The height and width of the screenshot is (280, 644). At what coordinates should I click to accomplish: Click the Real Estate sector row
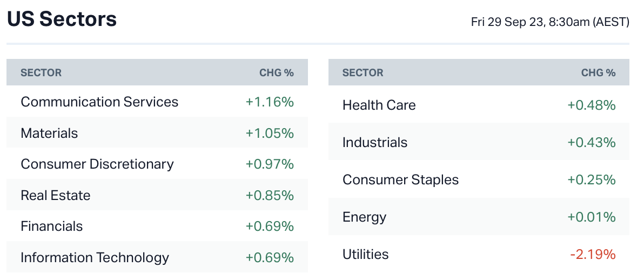pyautogui.click(x=56, y=195)
